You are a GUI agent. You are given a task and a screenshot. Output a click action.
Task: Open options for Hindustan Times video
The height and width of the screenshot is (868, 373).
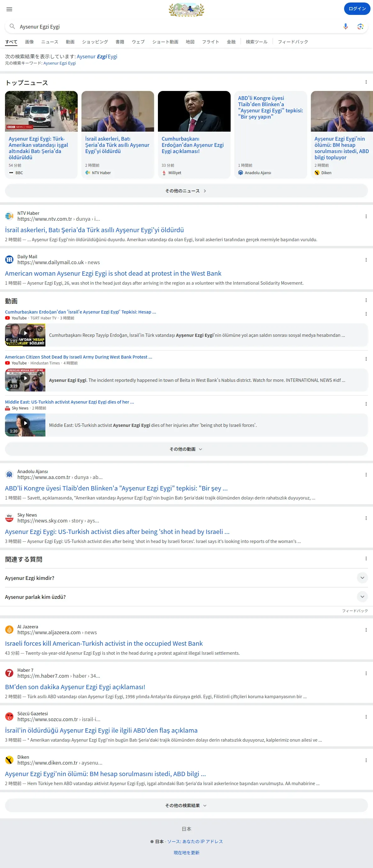pyautogui.click(x=366, y=359)
